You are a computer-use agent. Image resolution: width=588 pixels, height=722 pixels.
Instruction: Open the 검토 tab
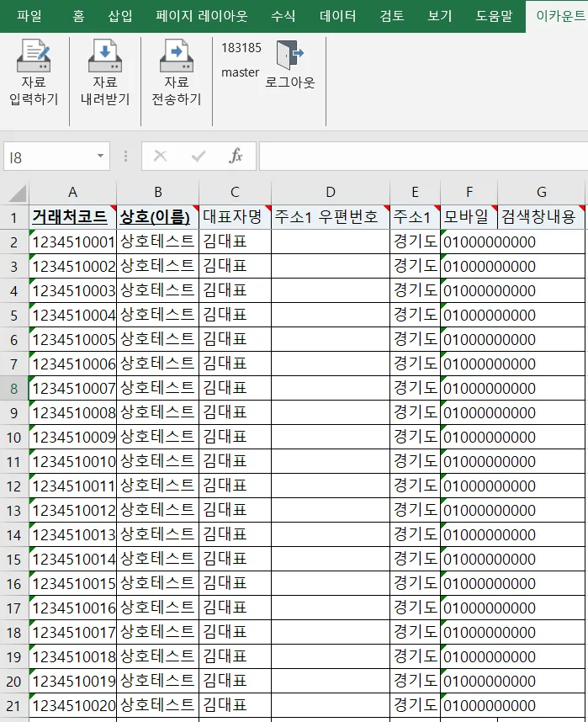coord(391,16)
